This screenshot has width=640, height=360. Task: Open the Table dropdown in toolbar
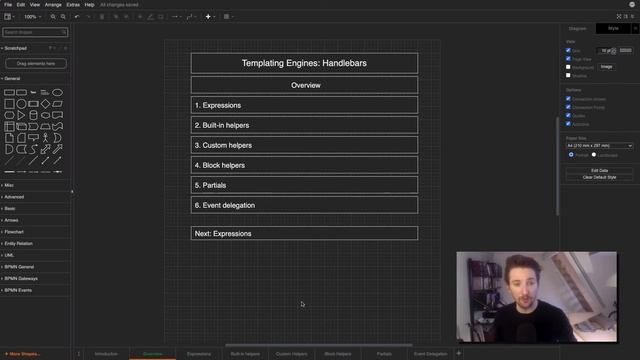click(x=228, y=17)
